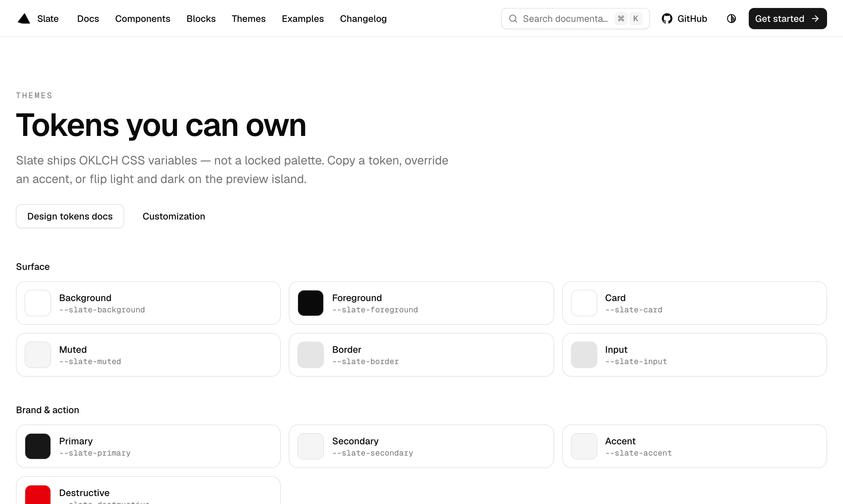Copy the --slate-accent token text
This screenshot has height=504, width=843.
click(x=638, y=453)
